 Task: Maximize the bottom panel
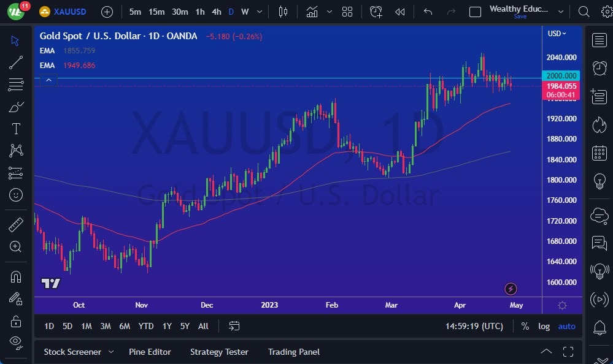click(568, 352)
